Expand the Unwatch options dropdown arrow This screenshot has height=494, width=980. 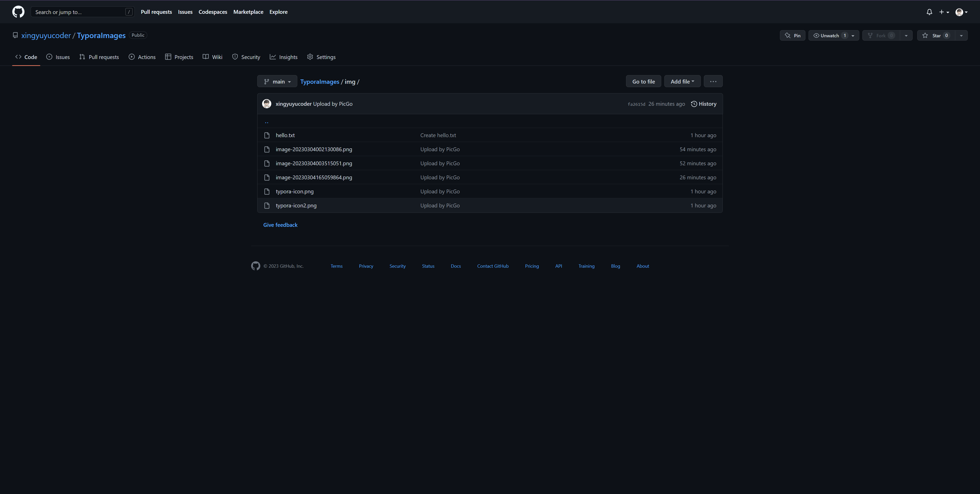point(853,36)
